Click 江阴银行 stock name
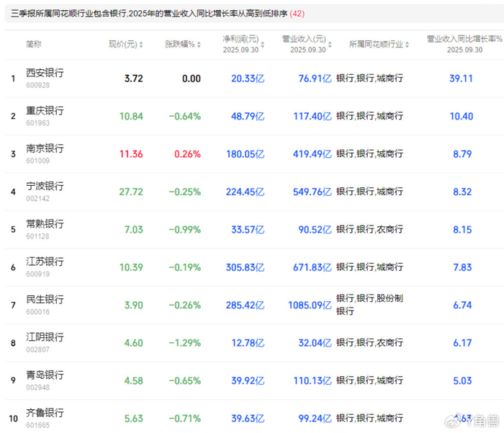The image size is (504, 433). pos(45,337)
